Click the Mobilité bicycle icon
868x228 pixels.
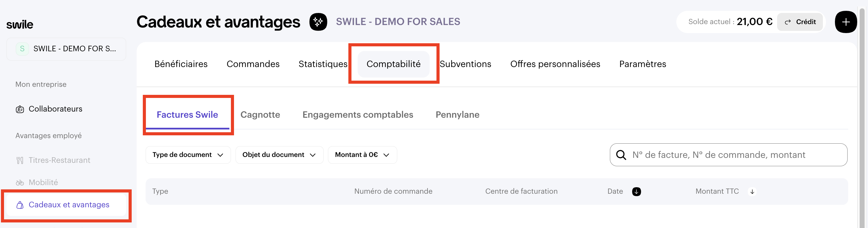20,183
